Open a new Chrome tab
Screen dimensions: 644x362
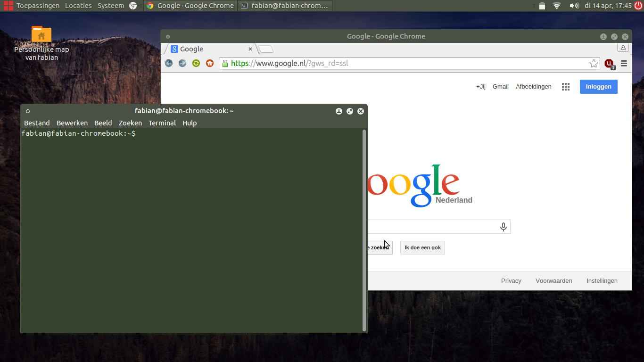point(266,49)
